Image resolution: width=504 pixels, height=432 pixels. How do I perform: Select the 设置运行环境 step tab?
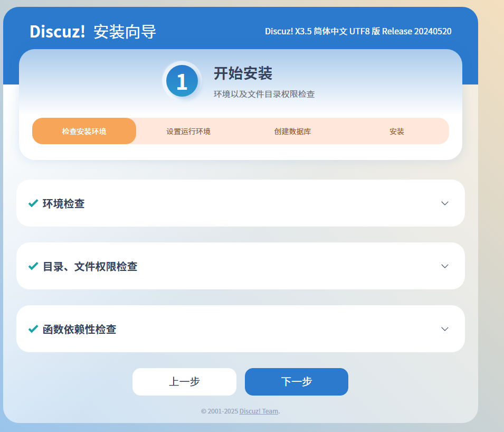point(188,132)
